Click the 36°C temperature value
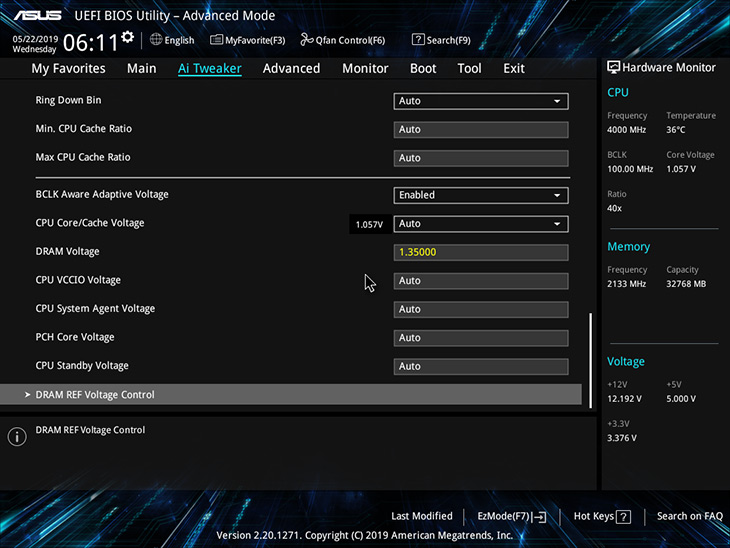The height and width of the screenshot is (548, 730). click(x=676, y=130)
